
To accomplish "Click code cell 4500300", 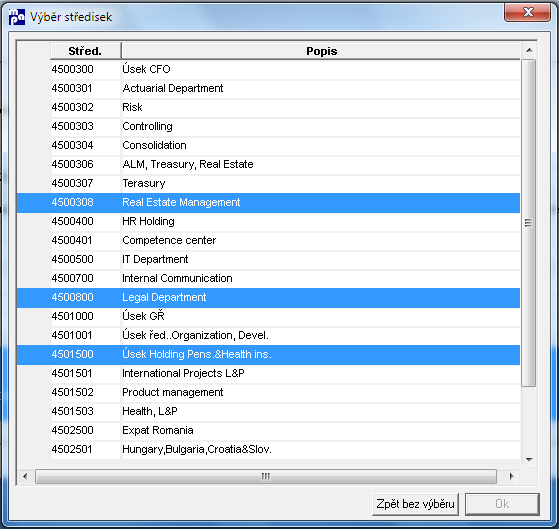I will (x=86, y=69).
